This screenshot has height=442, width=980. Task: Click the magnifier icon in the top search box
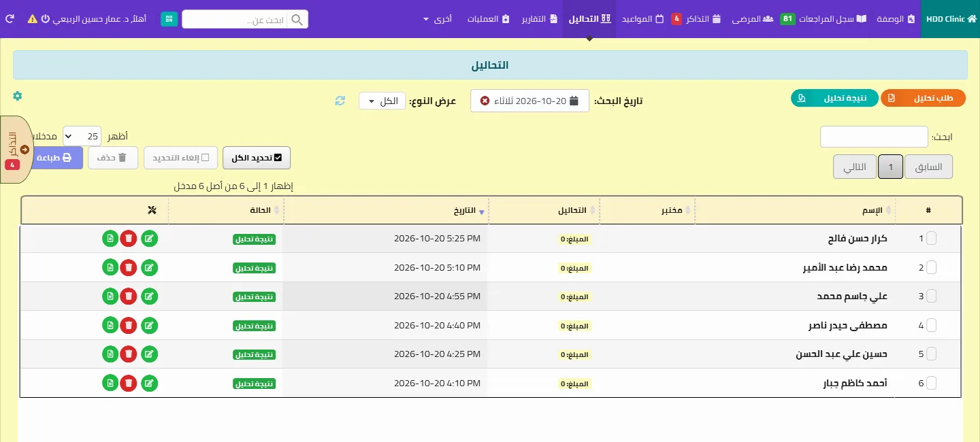[297, 19]
